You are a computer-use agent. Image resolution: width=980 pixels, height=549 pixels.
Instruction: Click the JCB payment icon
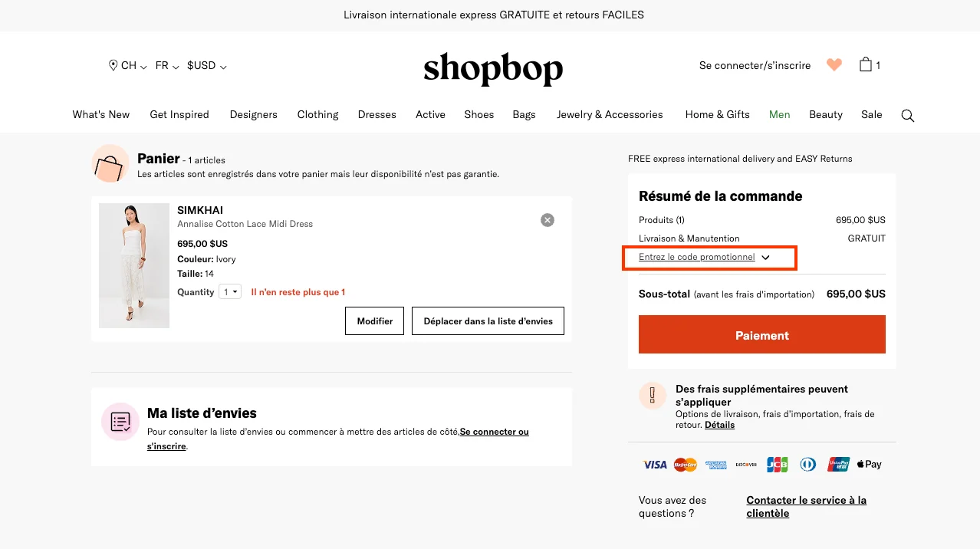[x=777, y=464]
